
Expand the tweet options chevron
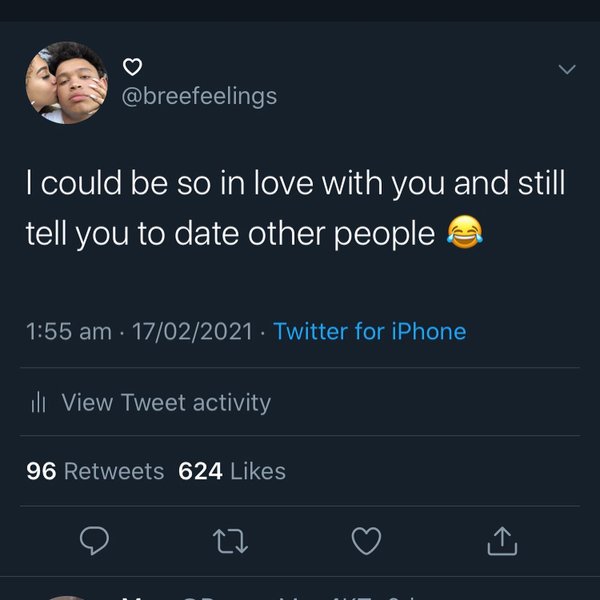point(566,69)
